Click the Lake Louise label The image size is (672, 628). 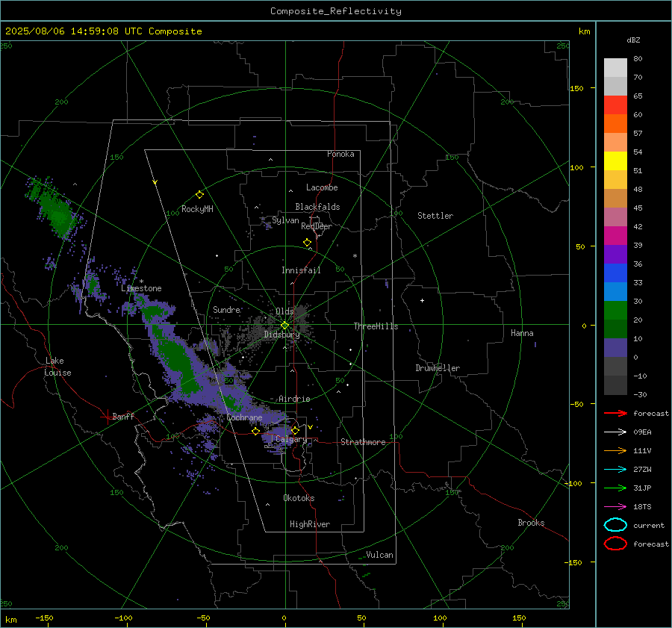[58, 367]
